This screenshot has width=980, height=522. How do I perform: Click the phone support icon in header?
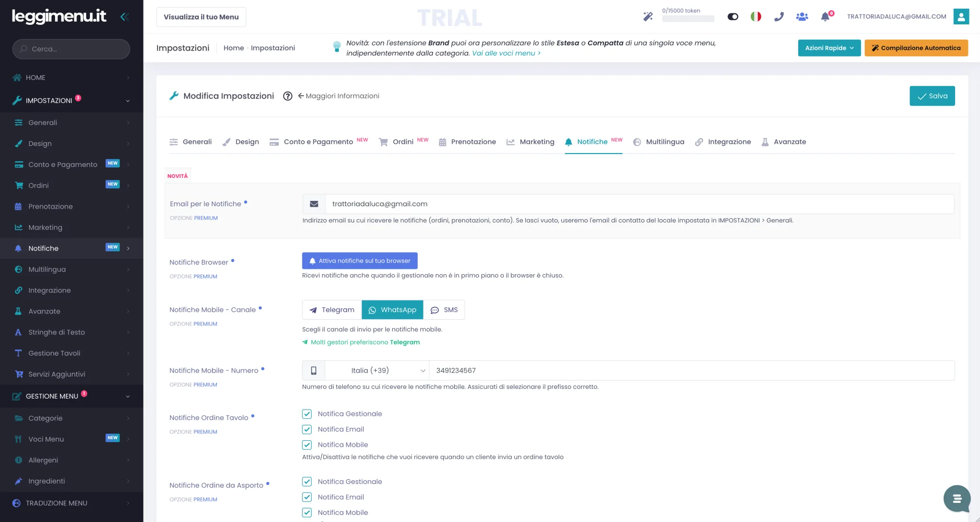tap(779, 17)
